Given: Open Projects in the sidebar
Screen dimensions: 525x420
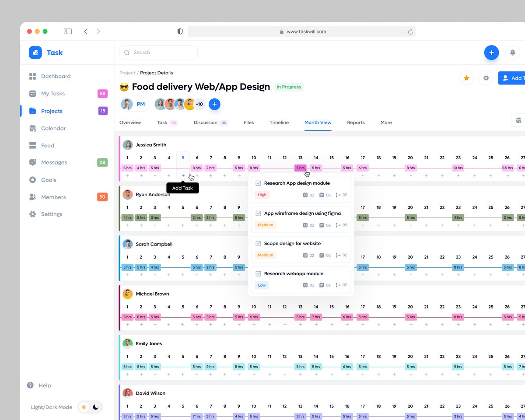Looking at the screenshot, I should pos(52,111).
